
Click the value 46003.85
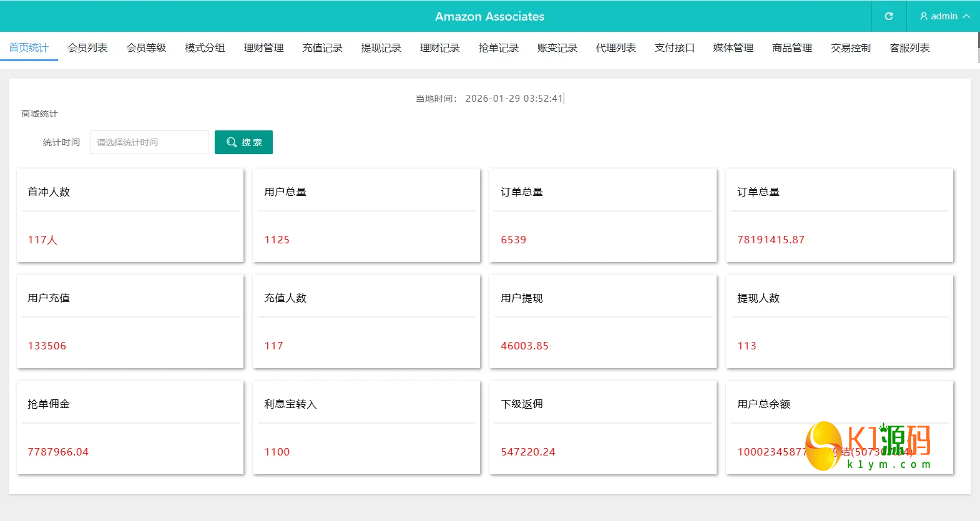[x=524, y=346]
